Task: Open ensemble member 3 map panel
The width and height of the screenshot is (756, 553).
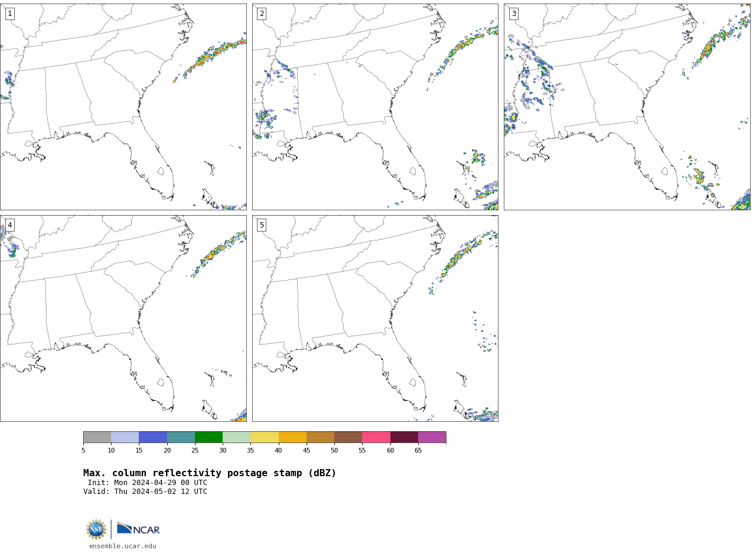Action: click(627, 107)
